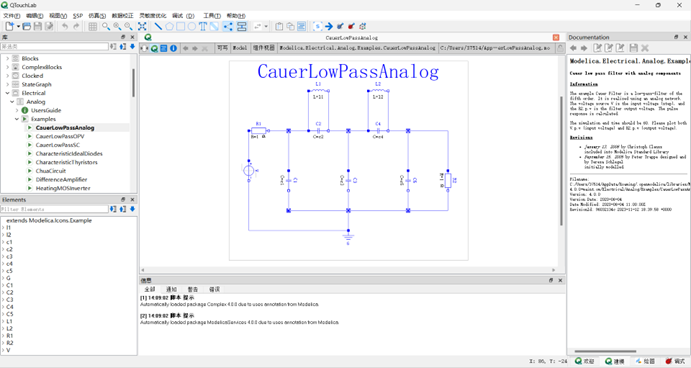Toggle grid lines display
Viewport: 691px width, 368px height.
tap(93, 26)
